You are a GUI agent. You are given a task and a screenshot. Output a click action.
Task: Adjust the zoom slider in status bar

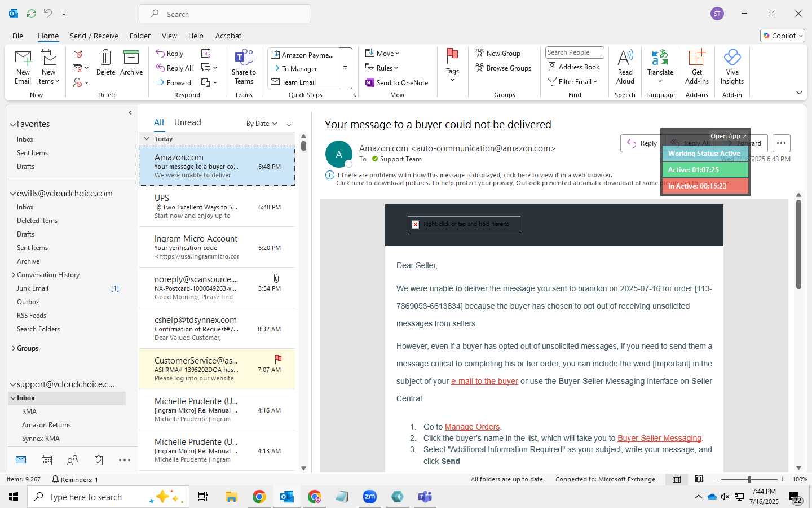tap(749, 479)
